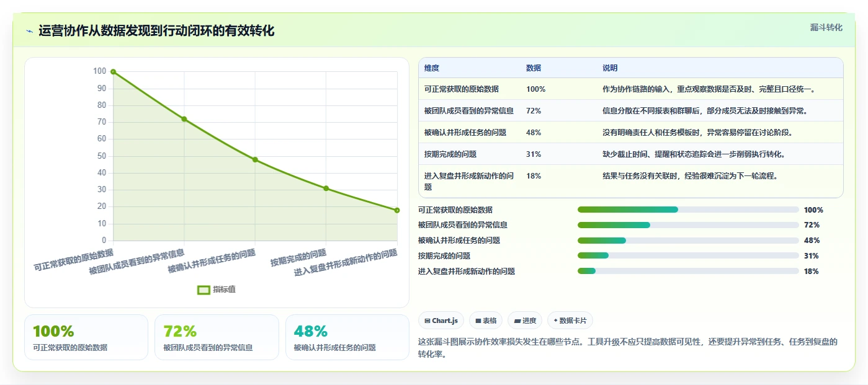Screen dimensions: 868x385
Task: Select the 表格 chip
Action: [486, 321]
